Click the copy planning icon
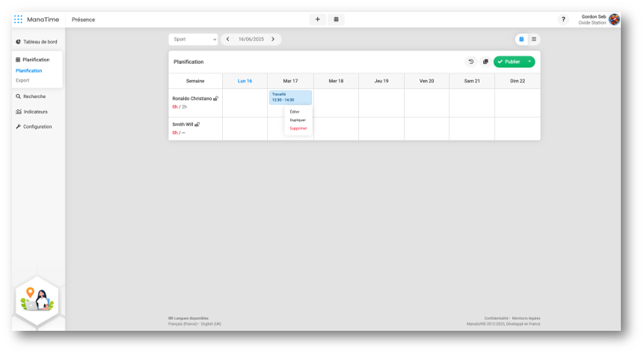 click(x=485, y=61)
